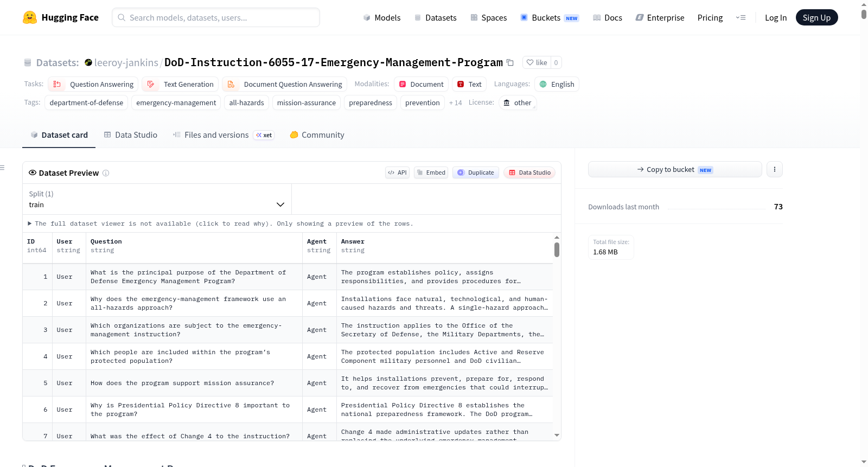Show the 14 additional tags
The image size is (868, 467).
click(x=455, y=103)
